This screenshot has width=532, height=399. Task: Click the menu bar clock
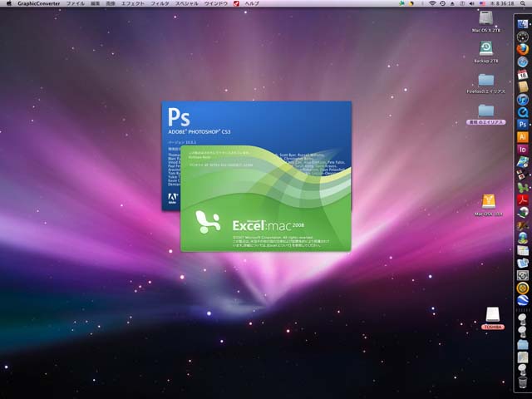[x=502, y=3]
